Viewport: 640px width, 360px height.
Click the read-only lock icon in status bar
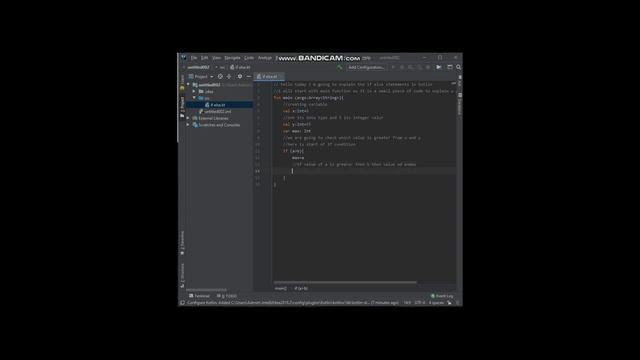tap(449, 303)
